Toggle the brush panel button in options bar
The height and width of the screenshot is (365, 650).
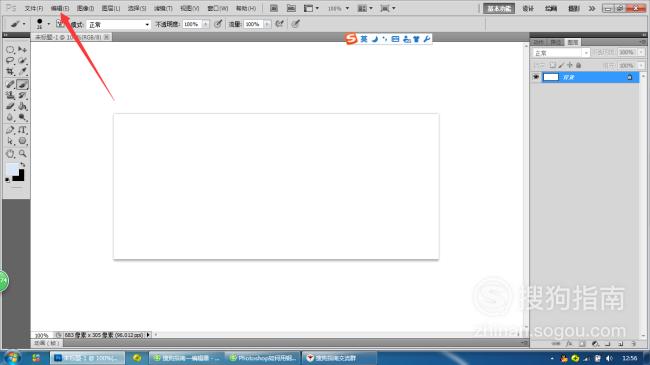[x=60, y=24]
